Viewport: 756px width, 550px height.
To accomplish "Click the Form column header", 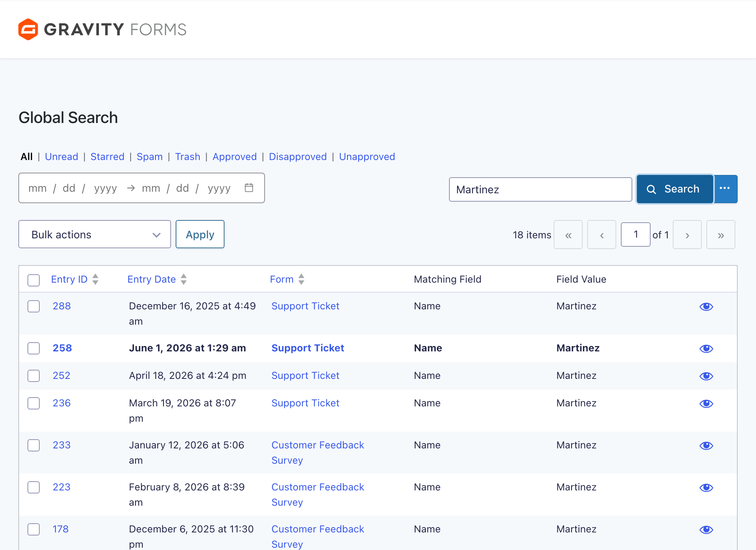I will (282, 279).
